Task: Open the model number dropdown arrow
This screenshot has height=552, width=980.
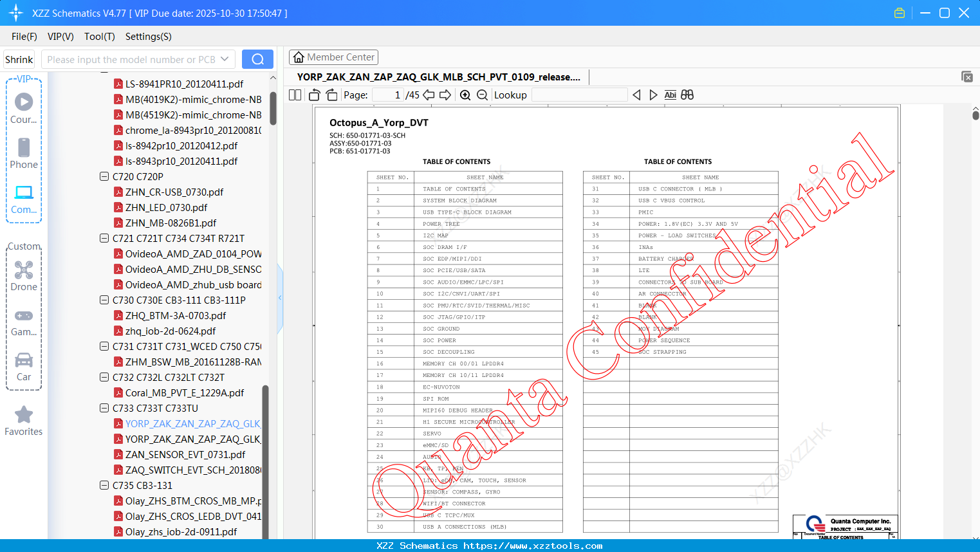Action: 225,59
